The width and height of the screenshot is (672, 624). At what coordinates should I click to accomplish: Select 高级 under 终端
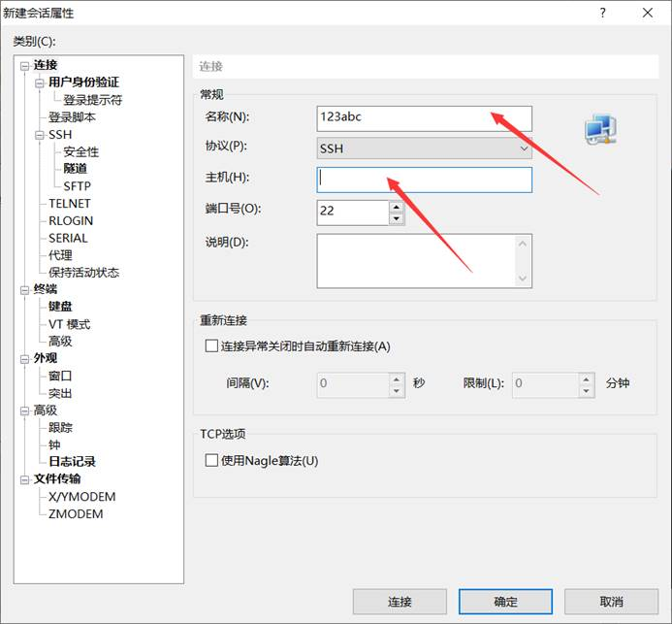[60, 341]
